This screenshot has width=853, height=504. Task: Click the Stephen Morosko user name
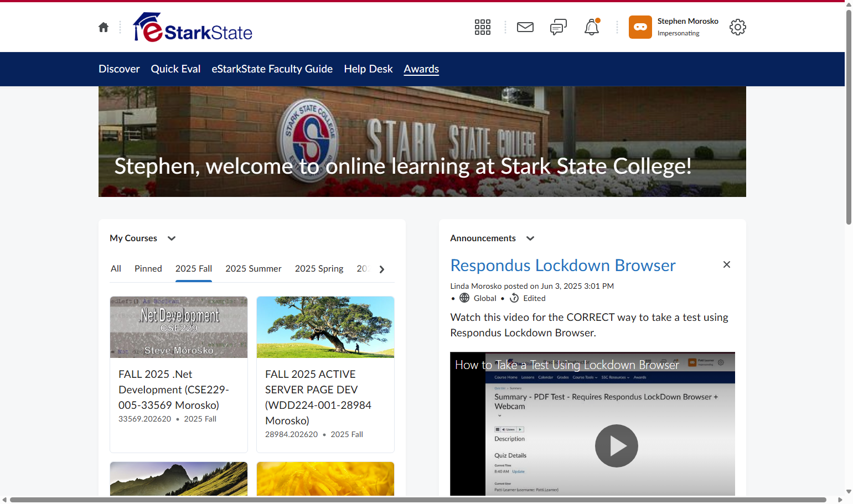[688, 21]
